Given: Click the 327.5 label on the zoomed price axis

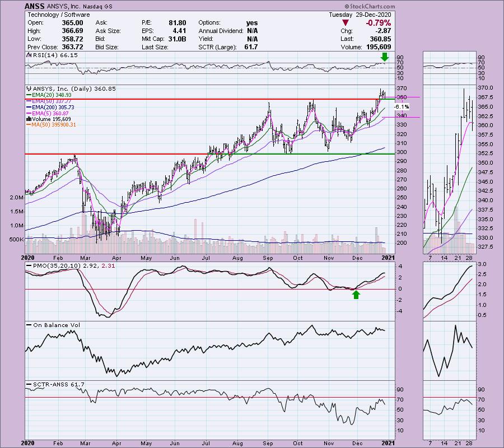Looking at the screenshot, I should click(x=486, y=247).
